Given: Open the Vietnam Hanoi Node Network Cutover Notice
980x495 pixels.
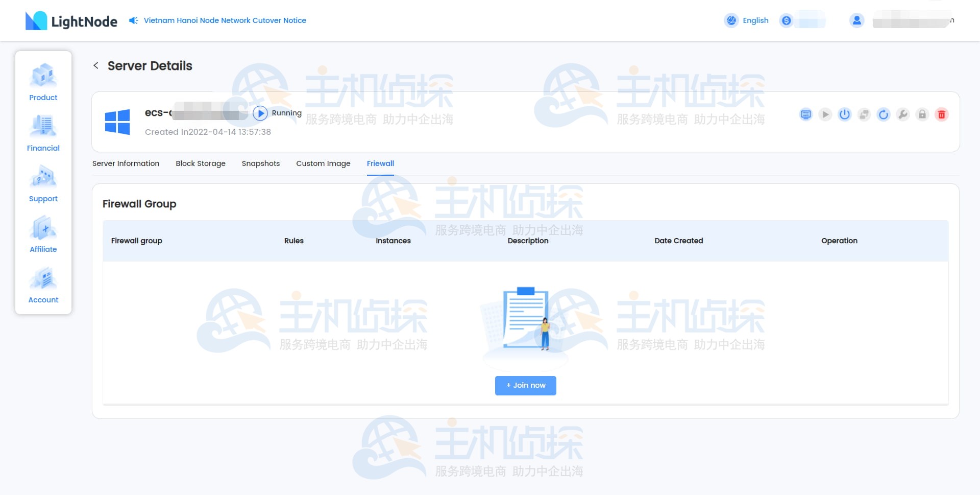Looking at the screenshot, I should click(225, 20).
